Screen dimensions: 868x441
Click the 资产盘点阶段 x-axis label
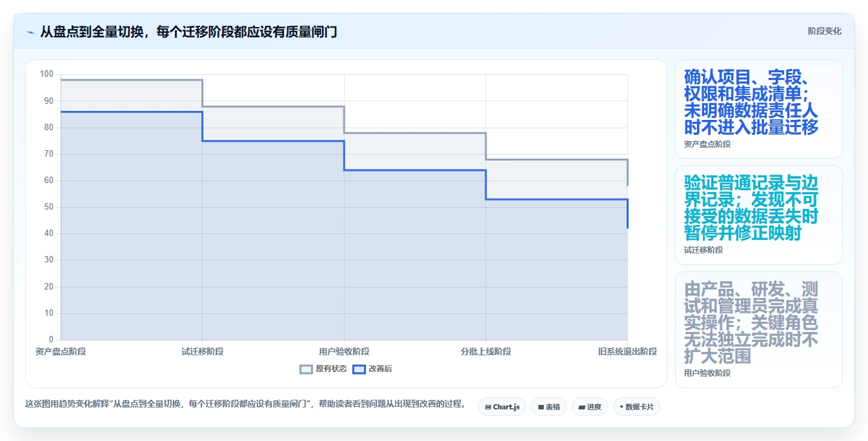[61, 351]
